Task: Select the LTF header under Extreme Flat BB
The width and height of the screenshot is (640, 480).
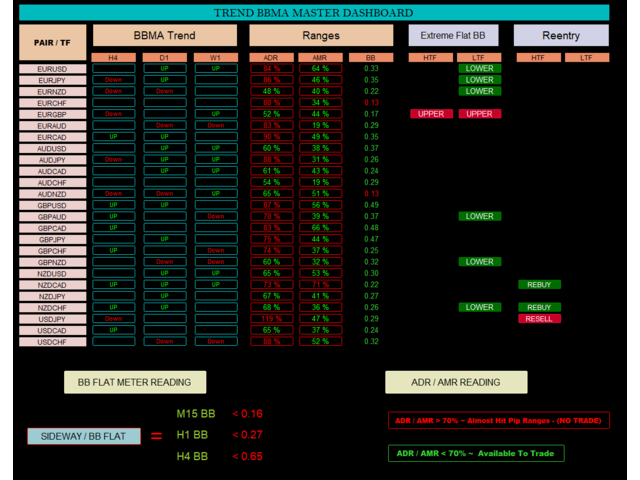Action: tap(479, 58)
